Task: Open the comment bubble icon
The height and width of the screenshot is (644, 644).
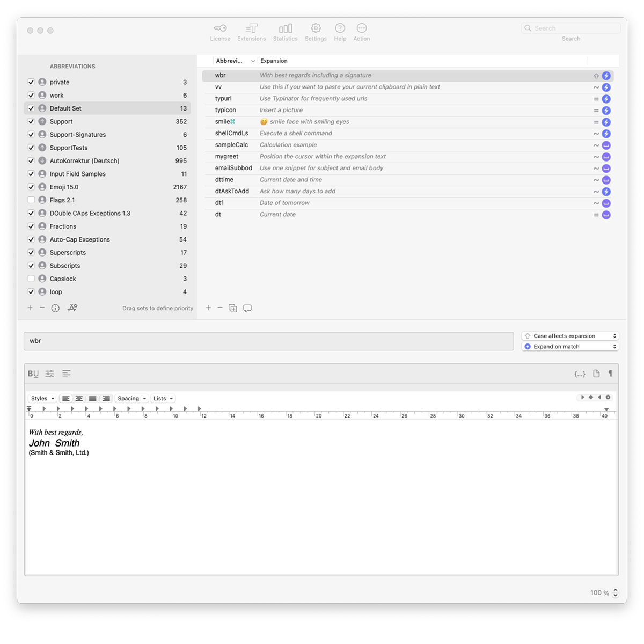Action: pyautogui.click(x=247, y=308)
